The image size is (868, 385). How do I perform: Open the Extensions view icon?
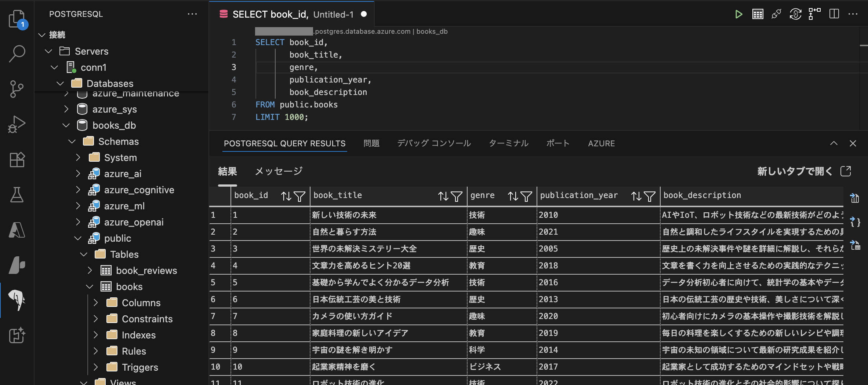point(17,159)
